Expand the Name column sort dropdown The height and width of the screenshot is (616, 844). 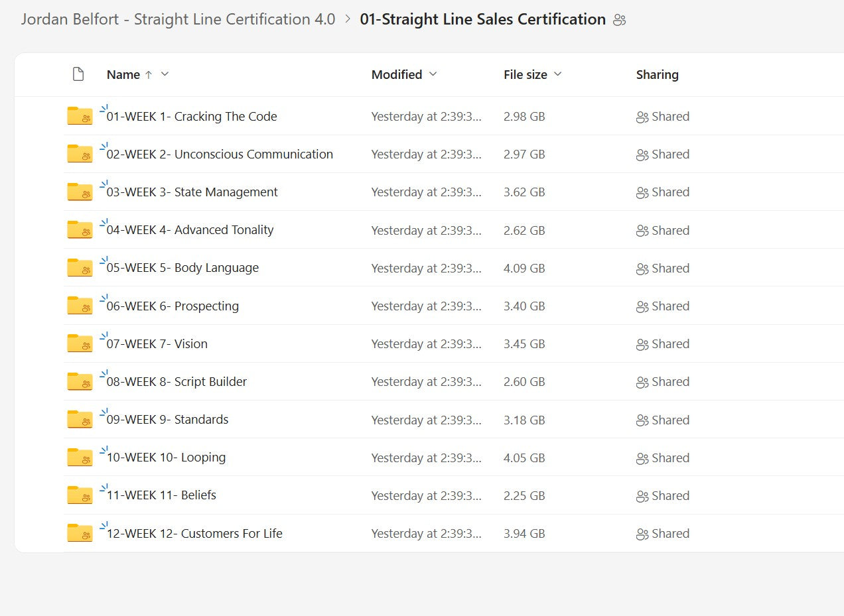tap(165, 74)
